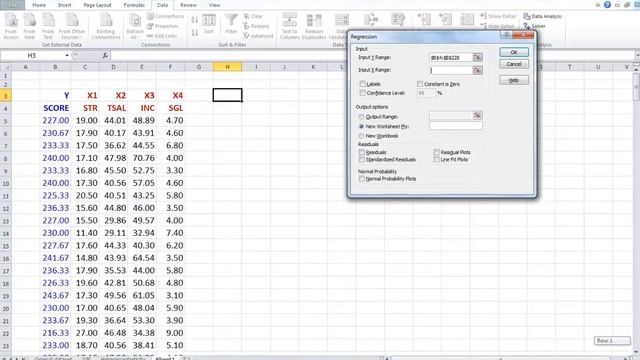Screen dimensions: 640x360
Task: Collapse dialog via Input Y Range selector icon
Action: pos(477,58)
